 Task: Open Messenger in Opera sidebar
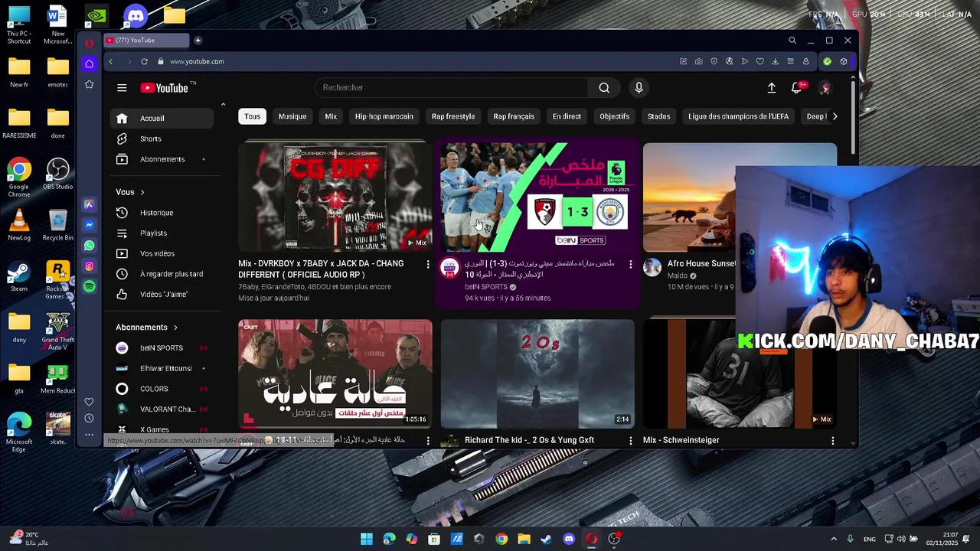(x=90, y=225)
